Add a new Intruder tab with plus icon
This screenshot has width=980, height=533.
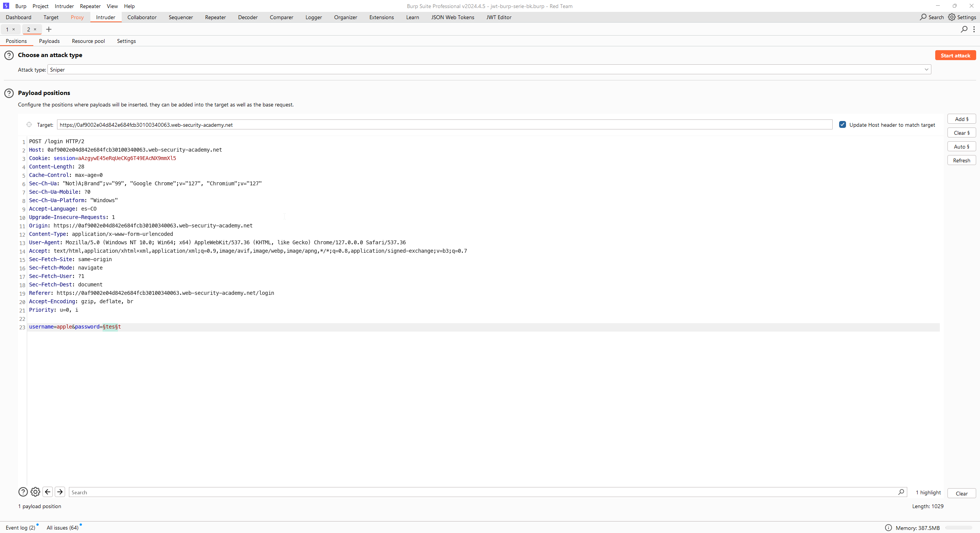click(x=49, y=29)
